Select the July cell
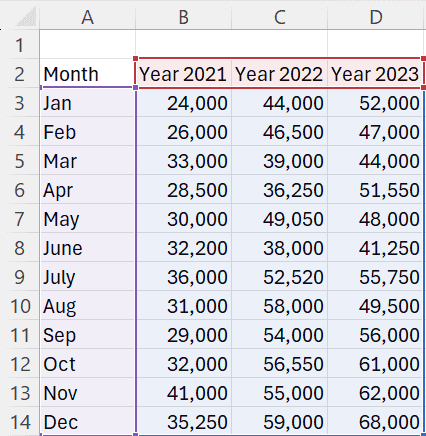 88,277
